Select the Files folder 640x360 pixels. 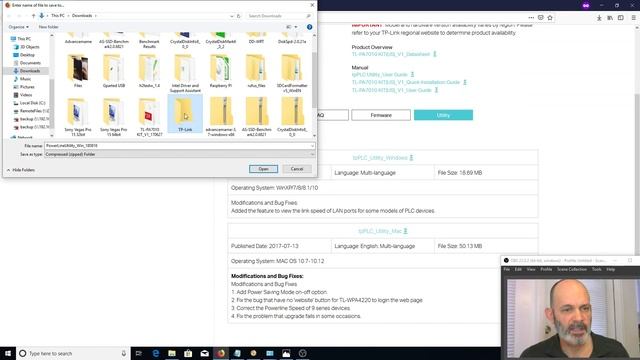point(78,71)
